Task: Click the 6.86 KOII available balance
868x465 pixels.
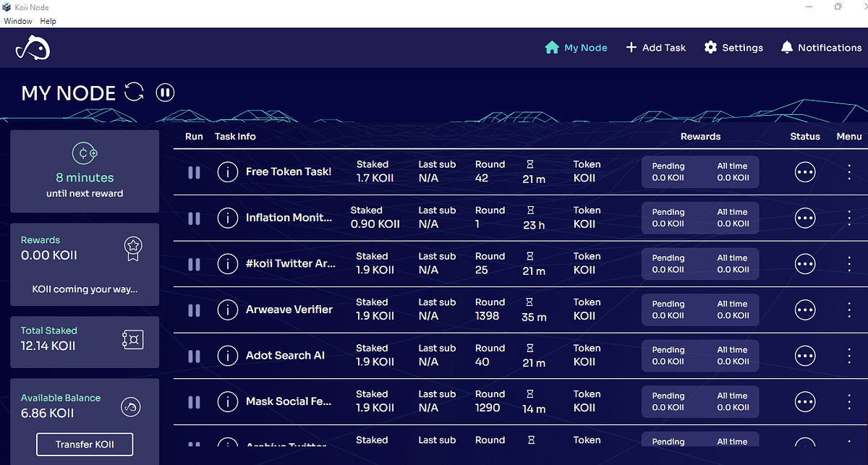Action: pos(48,414)
